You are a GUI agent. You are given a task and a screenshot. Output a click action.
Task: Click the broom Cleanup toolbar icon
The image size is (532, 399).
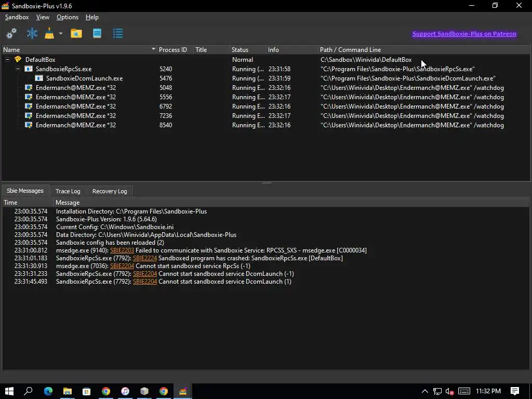pyautogui.click(x=49, y=33)
